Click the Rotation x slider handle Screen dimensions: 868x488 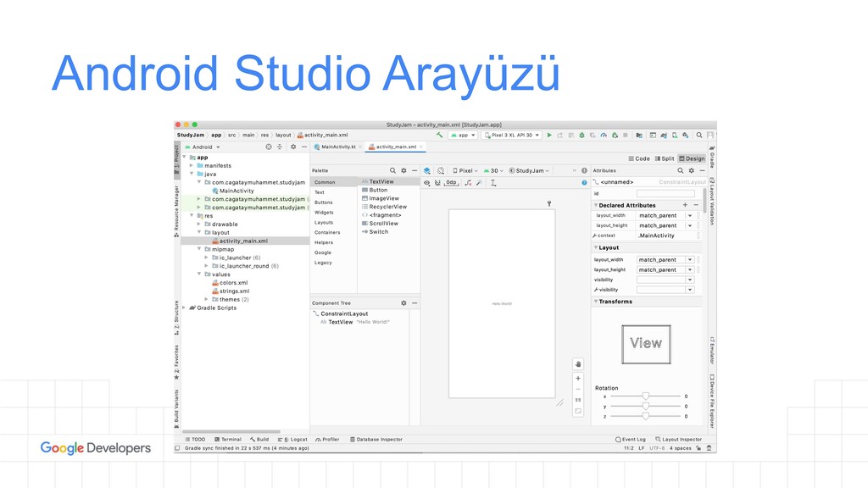click(x=645, y=396)
